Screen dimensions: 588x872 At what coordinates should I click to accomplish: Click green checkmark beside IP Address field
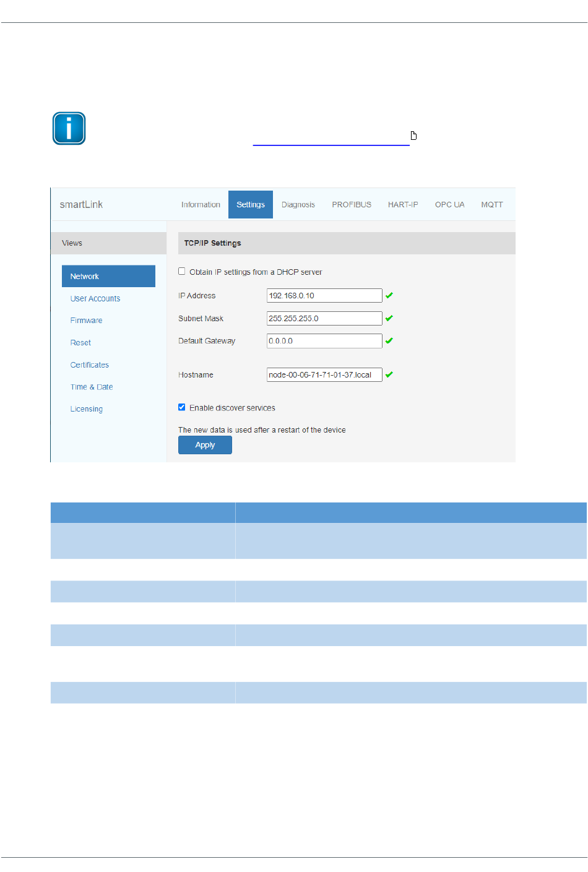[389, 296]
